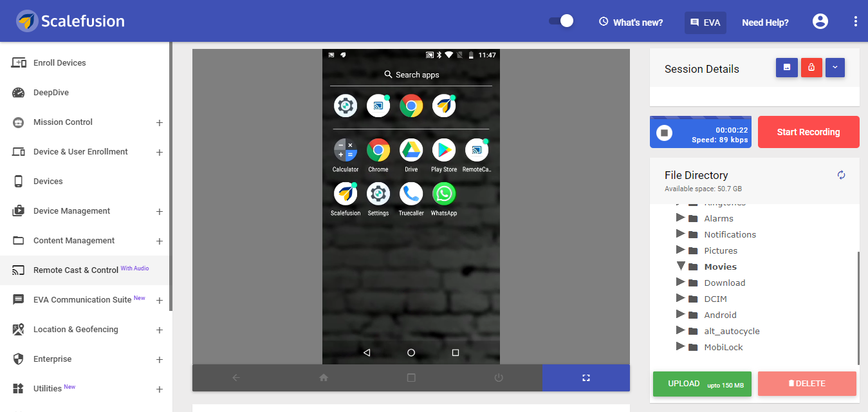Open Devices in the sidebar
This screenshot has height=412, width=868.
click(x=85, y=182)
